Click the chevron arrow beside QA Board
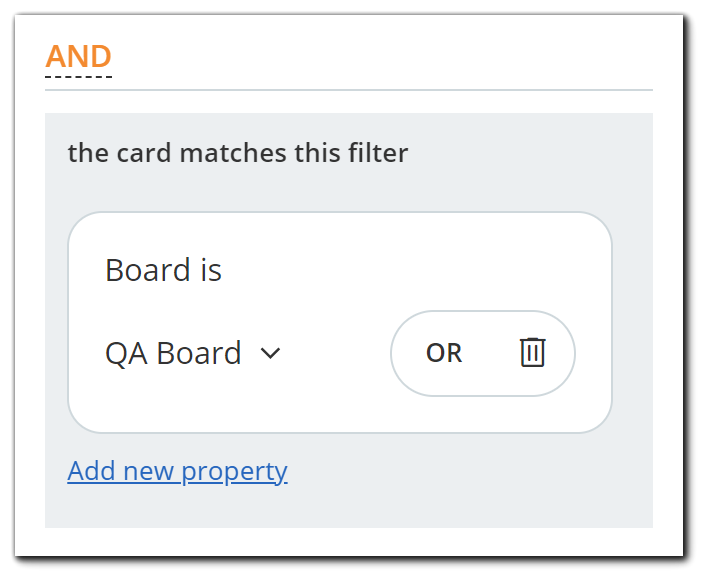Viewport: 710px width, 583px height. point(270,353)
